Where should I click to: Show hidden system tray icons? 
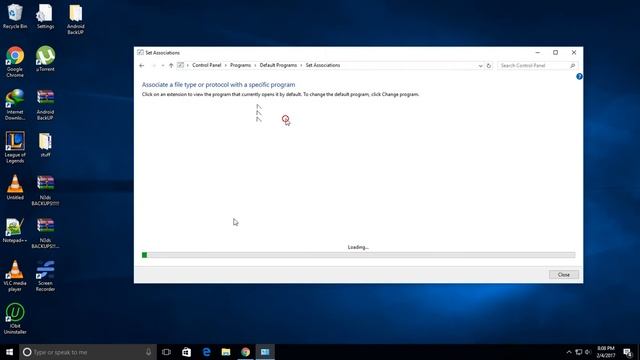pos(569,352)
